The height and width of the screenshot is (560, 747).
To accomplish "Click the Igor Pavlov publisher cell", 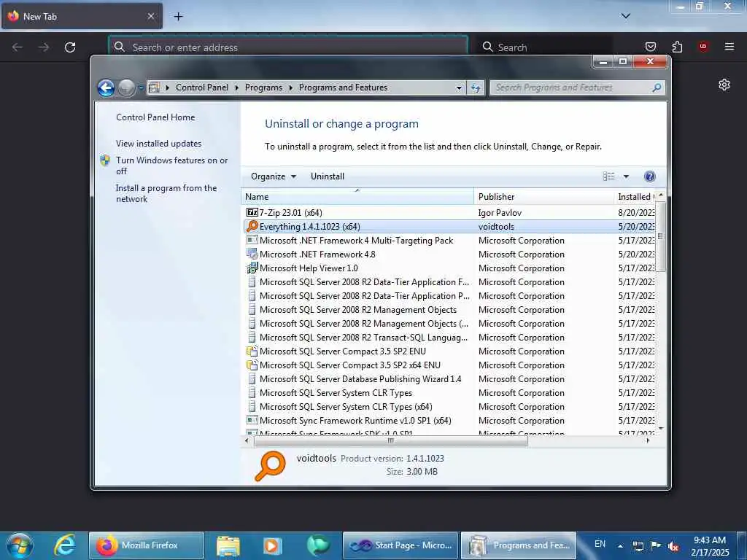I will pyautogui.click(x=500, y=213).
